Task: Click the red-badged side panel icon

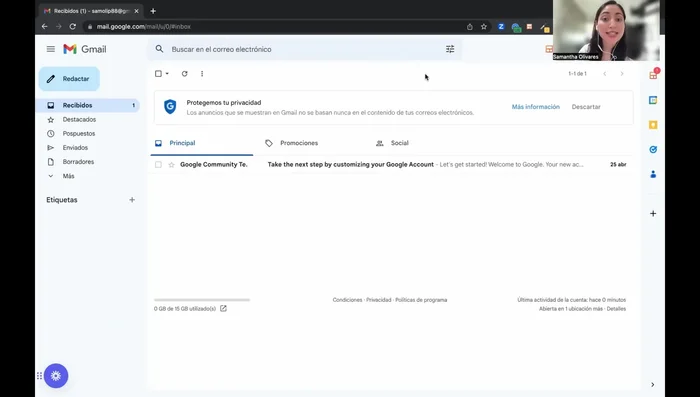Action: click(x=654, y=75)
